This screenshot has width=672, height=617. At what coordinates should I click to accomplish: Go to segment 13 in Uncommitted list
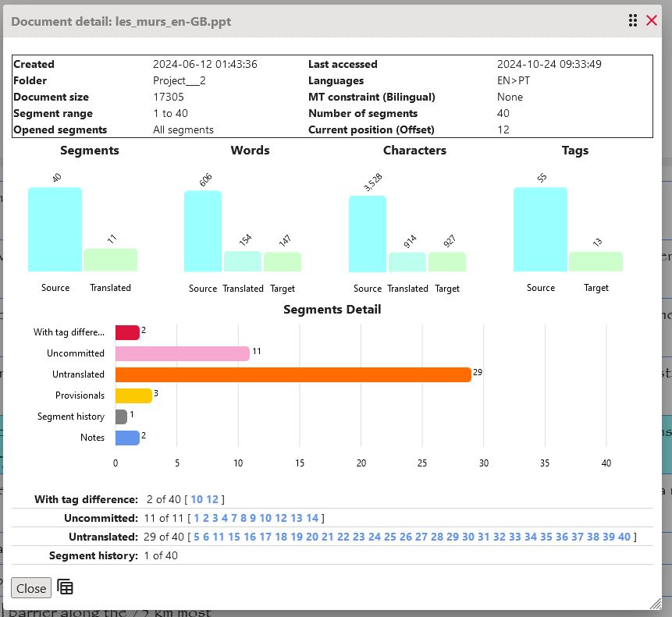click(x=297, y=518)
